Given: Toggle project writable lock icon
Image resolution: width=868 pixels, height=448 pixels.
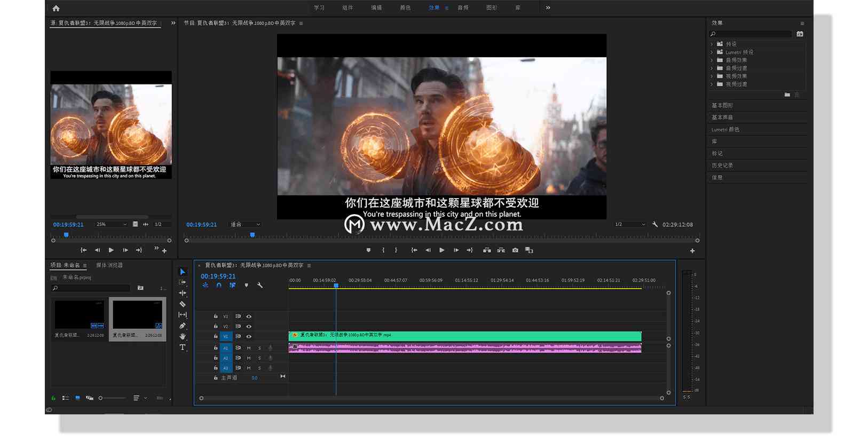Looking at the screenshot, I should [x=53, y=398].
